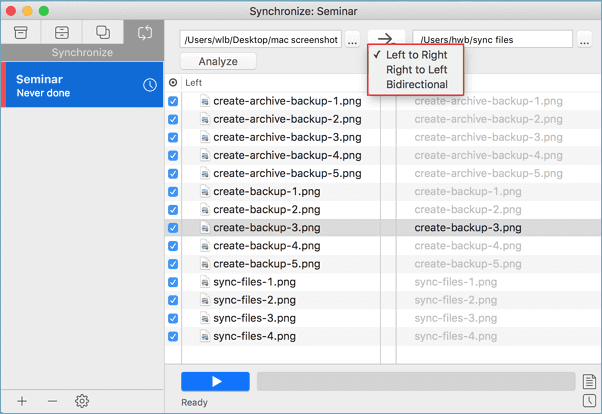Image resolution: width=602 pixels, height=414 pixels.
Task: Click the schedule clock on Seminar task
Action: tap(150, 85)
